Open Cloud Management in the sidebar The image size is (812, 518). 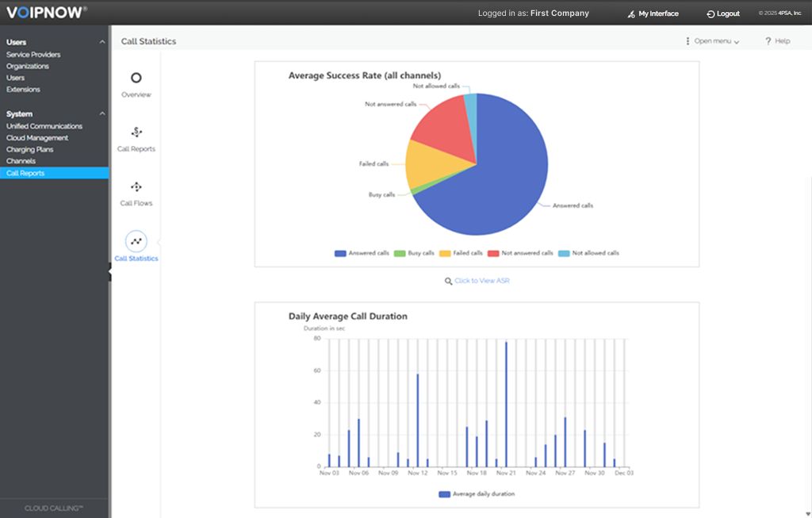coord(37,138)
